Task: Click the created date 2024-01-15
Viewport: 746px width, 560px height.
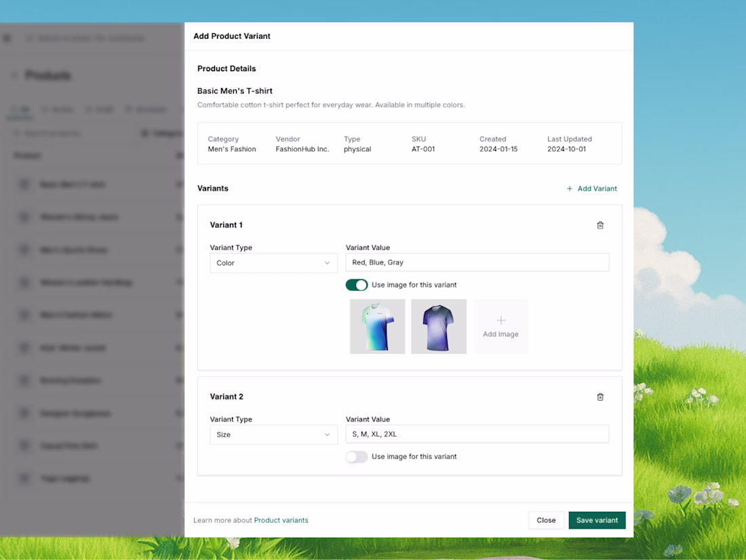Action: click(x=498, y=149)
